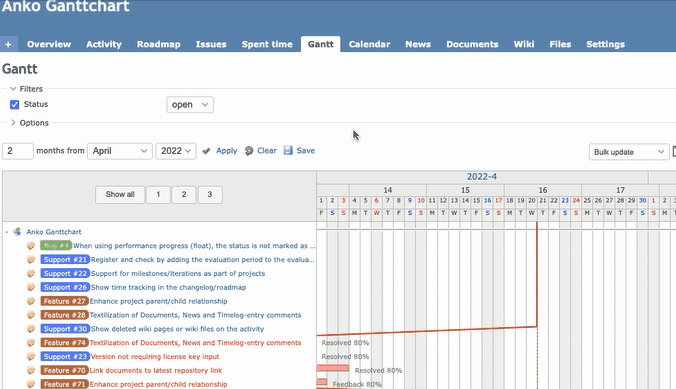
Task: Click the issue icon beside Support #26
Action: pos(31,287)
